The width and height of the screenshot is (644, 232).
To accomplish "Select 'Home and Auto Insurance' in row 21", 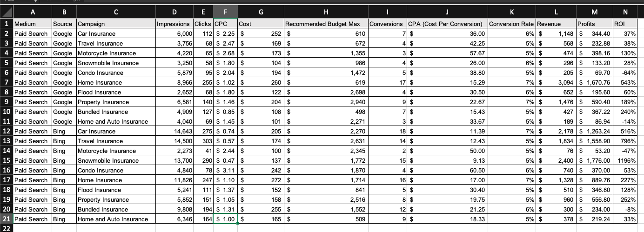I will click(116, 219).
